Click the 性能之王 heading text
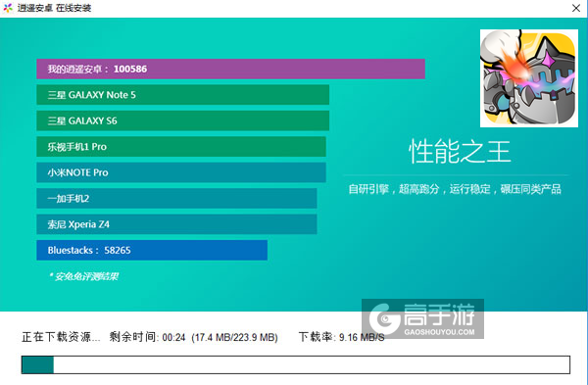 [x=460, y=152]
